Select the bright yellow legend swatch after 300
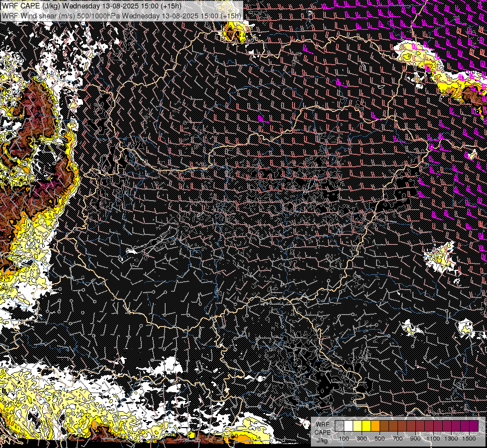 tap(367, 426)
